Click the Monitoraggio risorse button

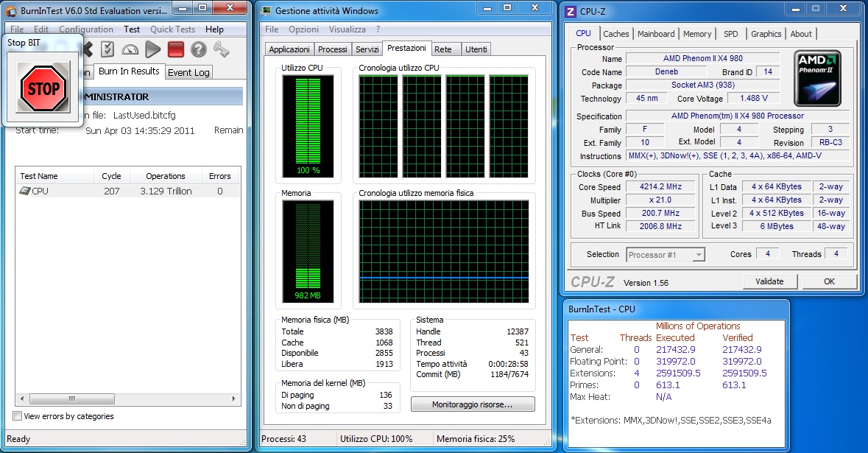click(473, 404)
